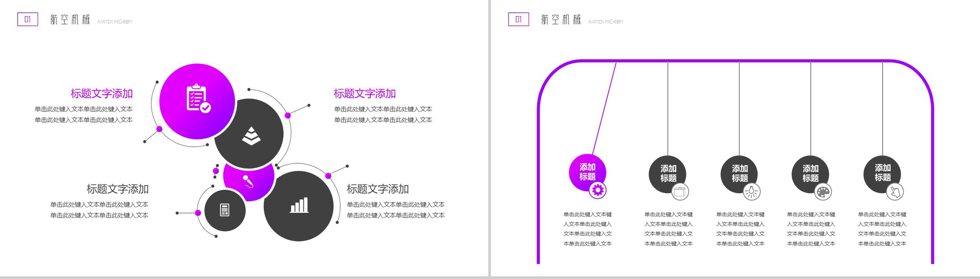Click the body text below the gear badge
The image size is (980, 279).
click(587, 229)
